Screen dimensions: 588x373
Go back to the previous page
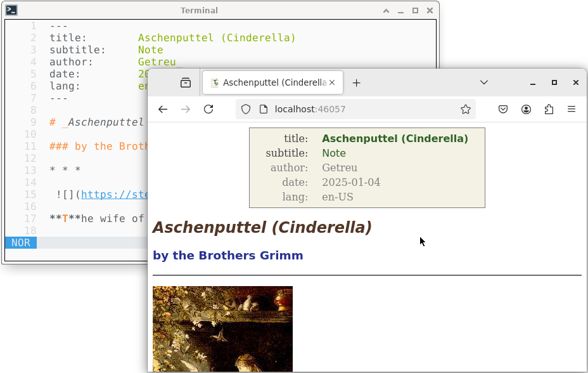(163, 109)
